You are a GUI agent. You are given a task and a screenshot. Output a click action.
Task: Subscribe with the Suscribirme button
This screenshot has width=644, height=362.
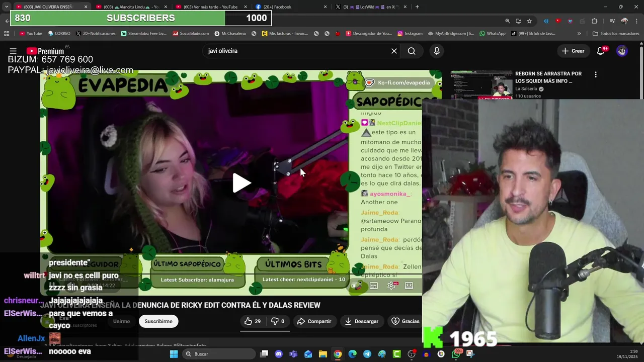tap(158, 321)
